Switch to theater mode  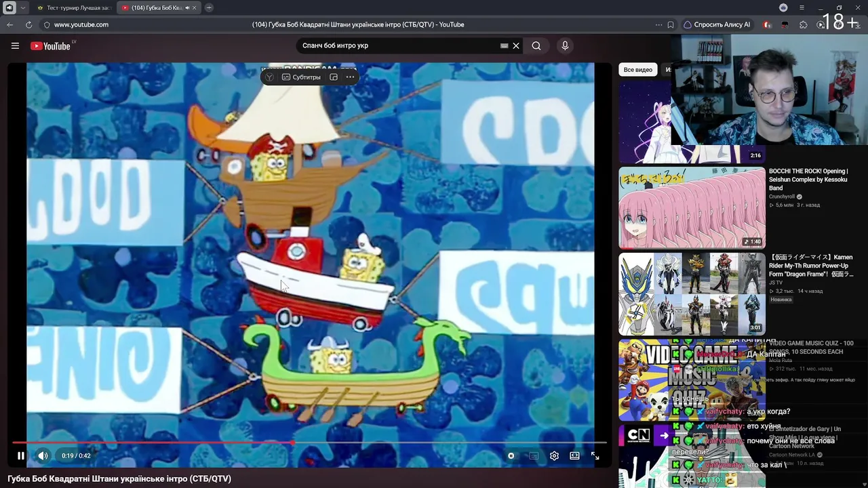pos(574,455)
